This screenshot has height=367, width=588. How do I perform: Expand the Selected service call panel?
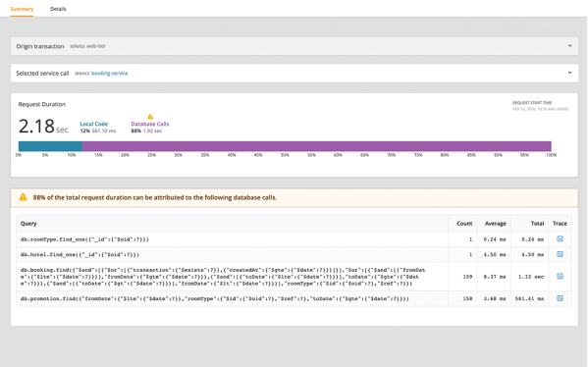point(569,73)
